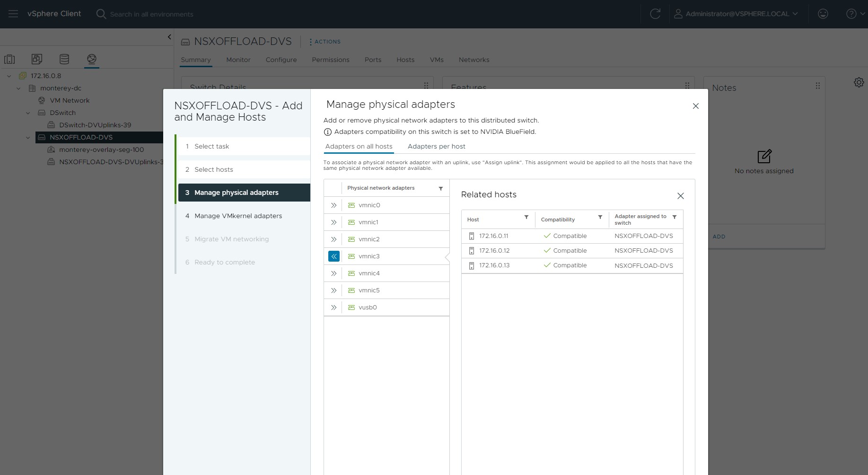
Task: Collapse the monterey-dc datacenter tree node
Action: click(18, 88)
